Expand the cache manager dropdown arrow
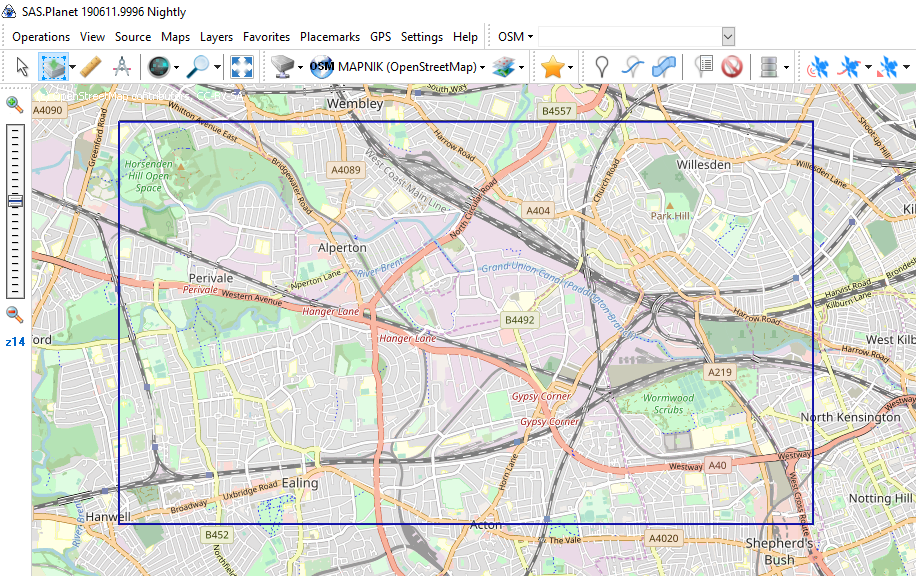 [786, 67]
